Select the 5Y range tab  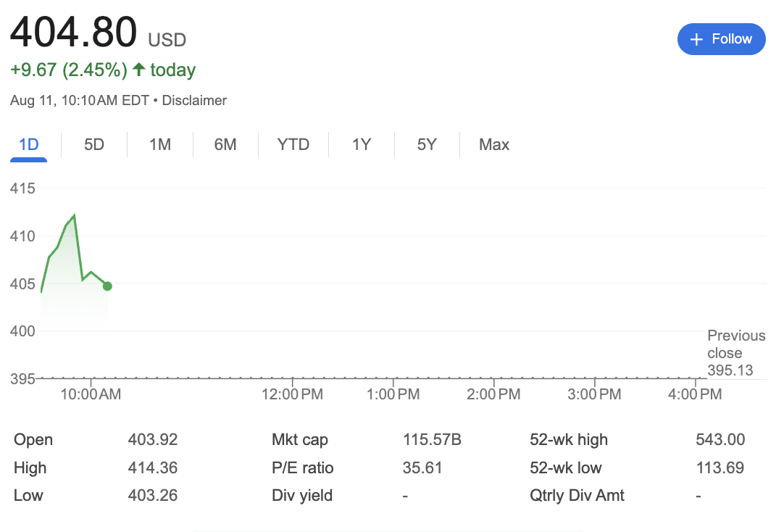click(427, 144)
